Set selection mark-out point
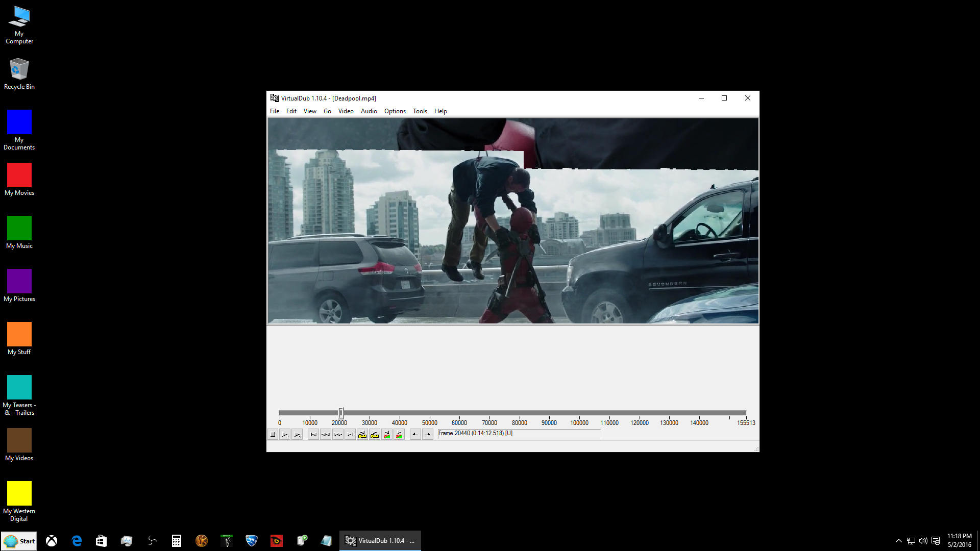Image resolution: width=980 pixels, height=551 pixels. coord(428,435)
